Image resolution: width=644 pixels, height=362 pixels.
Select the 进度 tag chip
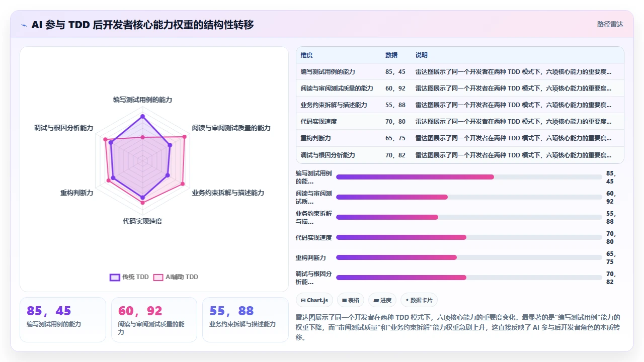[382, 300]
